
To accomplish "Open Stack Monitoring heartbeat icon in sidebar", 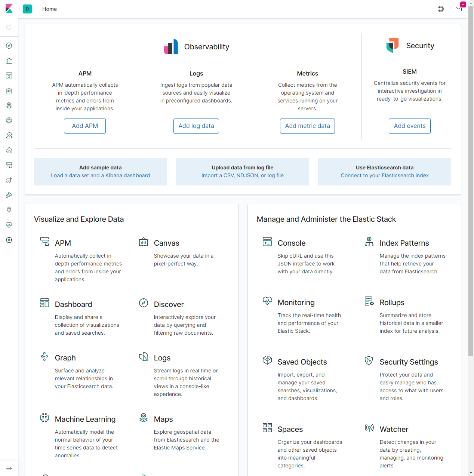I will (x=9, y=225).
